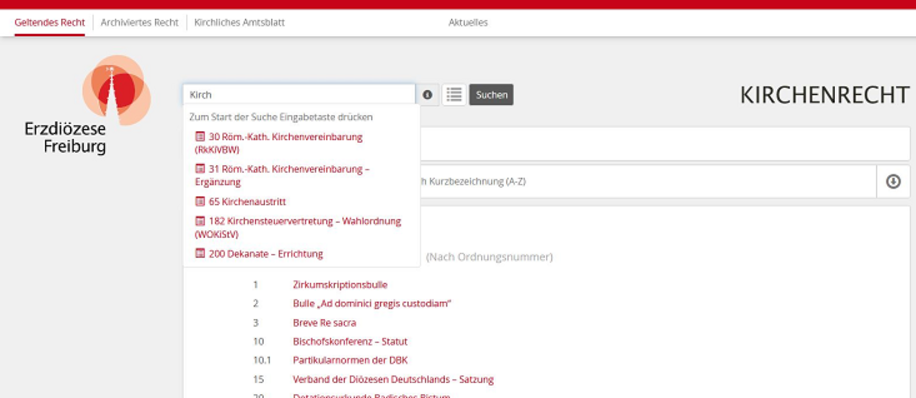Select suggestion 31 Röm.-Kath. Kirchenvereinbarung – Ergänzung
This screenshot has width=916, height=398.
coord(282,175)
